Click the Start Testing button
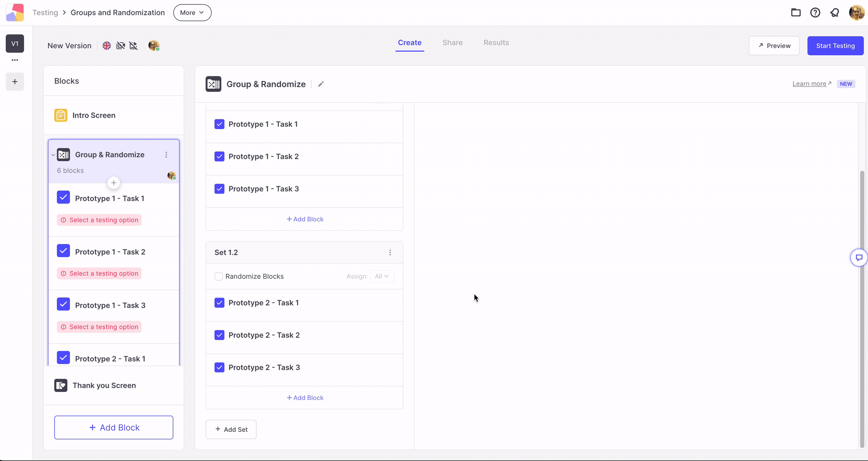This screenshot has width=868, height=461. (835, 46)
